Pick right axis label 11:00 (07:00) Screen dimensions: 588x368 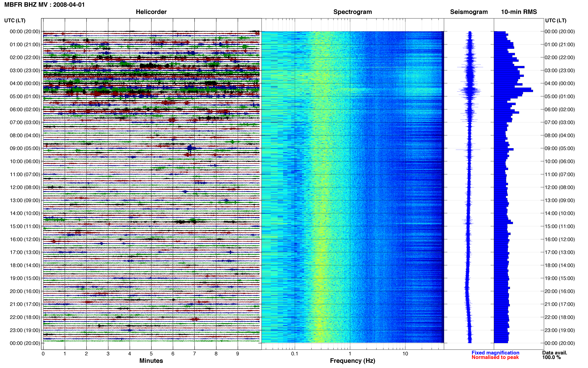pos(560,174)
